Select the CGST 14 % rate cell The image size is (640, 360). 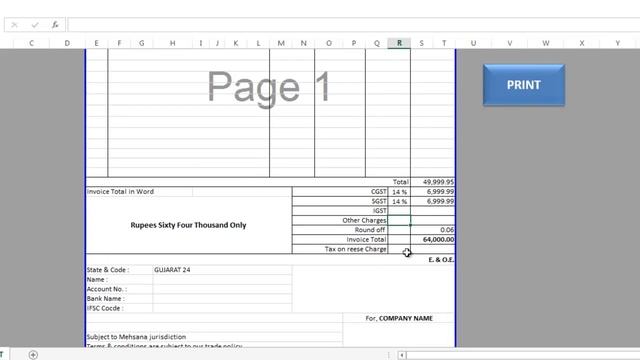399,191
